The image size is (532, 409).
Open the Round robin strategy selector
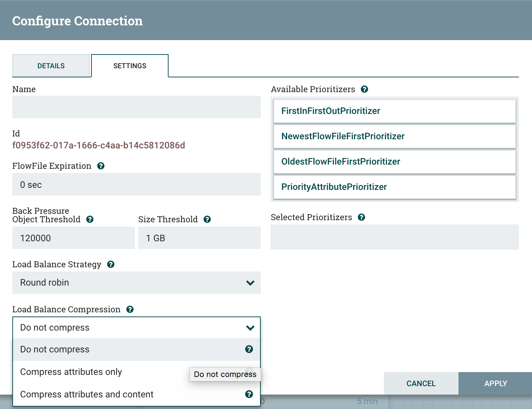(x=137, y=282)
